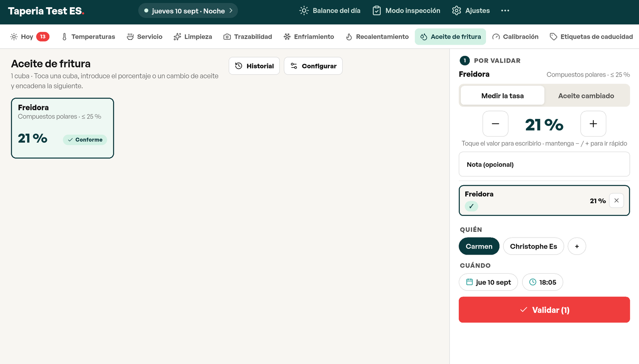
Task: Open Configurar sliders settings
Action: 313,66
